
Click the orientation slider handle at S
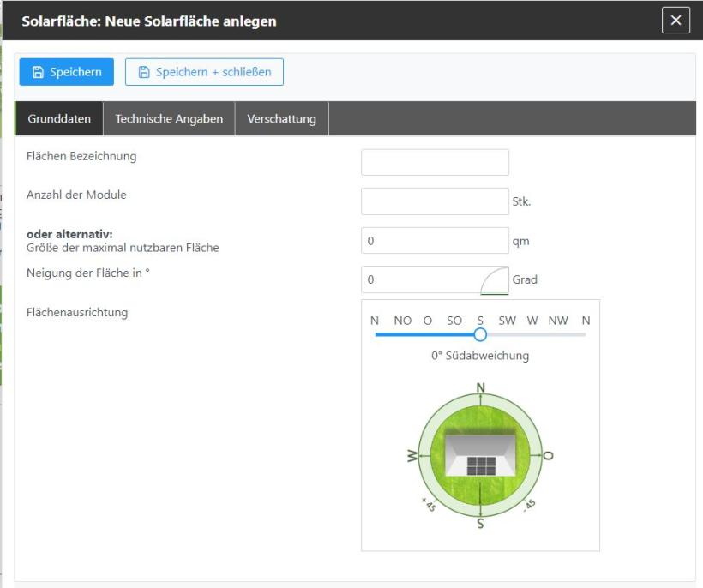pyautogui.click(x=480, y=334)
